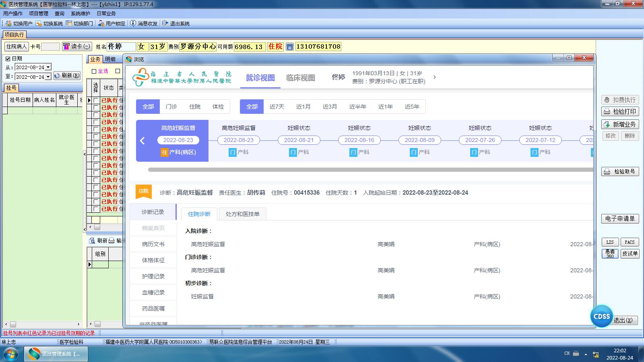Toggle the 日期 checkbox
Viewport: 644px width, 362px height.
point(8,59)
